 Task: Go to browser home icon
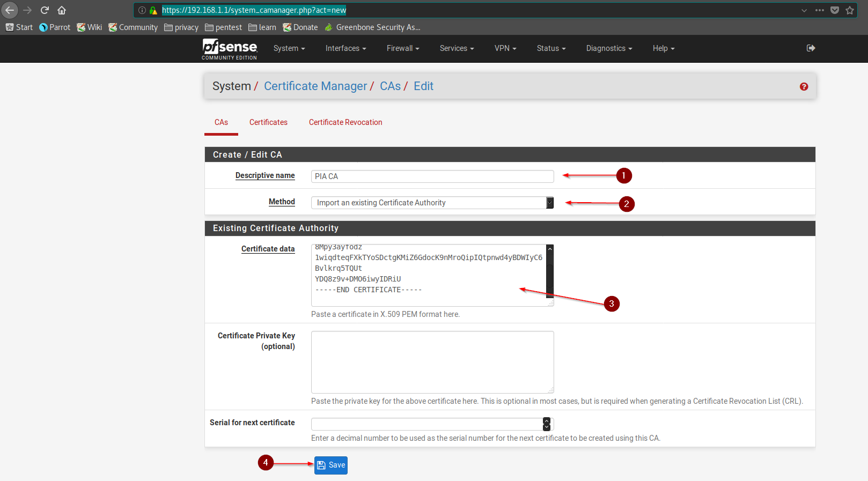pyautogui.click(x=62, y=10)
